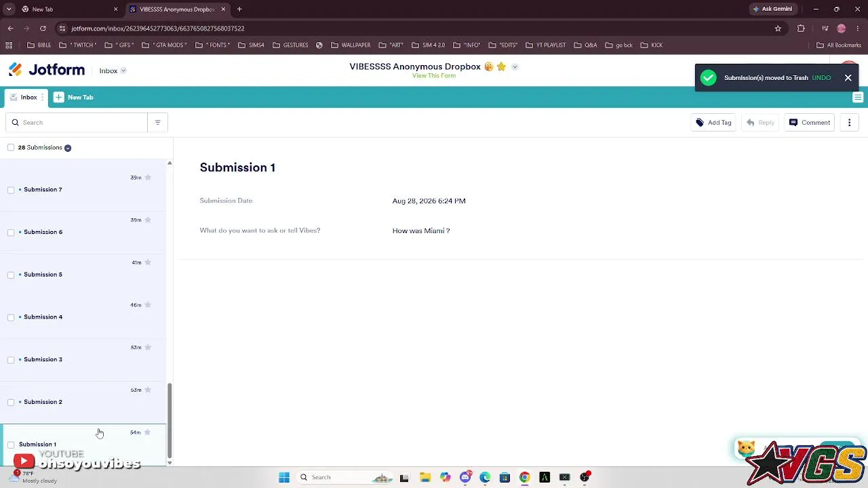The width and height of the screenshot is (868, 488).
Task: Open Submission 7 in the list
Action: [83, 190]
